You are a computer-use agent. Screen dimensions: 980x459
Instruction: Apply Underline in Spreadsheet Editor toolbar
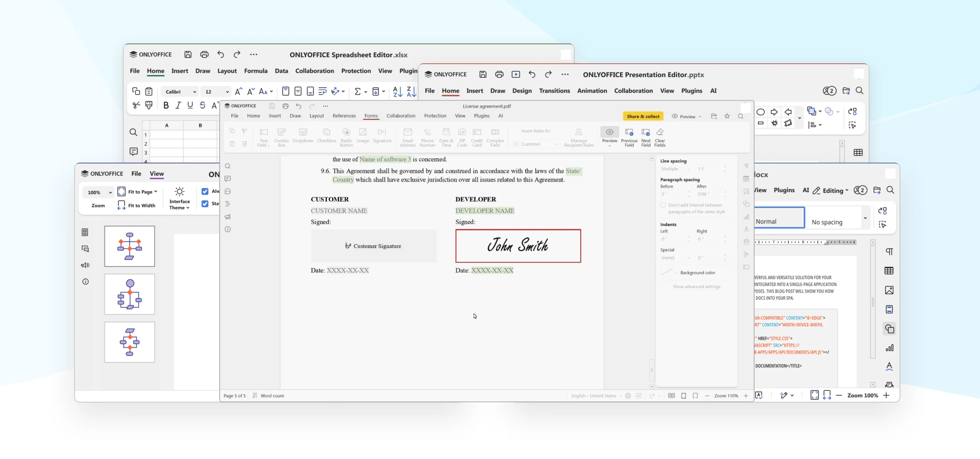[x=190, y=105]
